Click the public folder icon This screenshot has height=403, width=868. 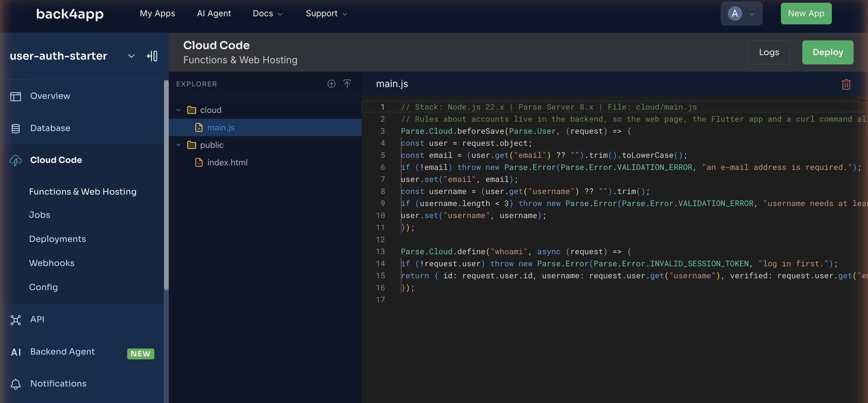click(x=192, y=145)
